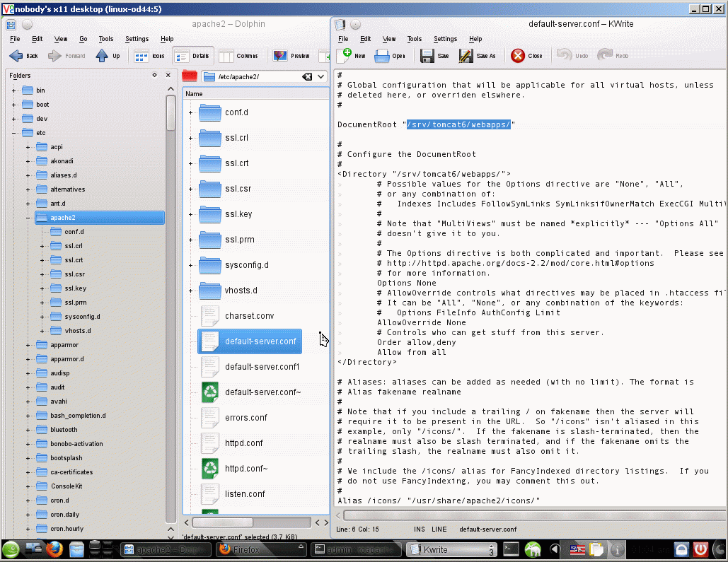Expand the dev folder in Folders tree
This screenshot has width=728, height=562.
pos(14,119)
